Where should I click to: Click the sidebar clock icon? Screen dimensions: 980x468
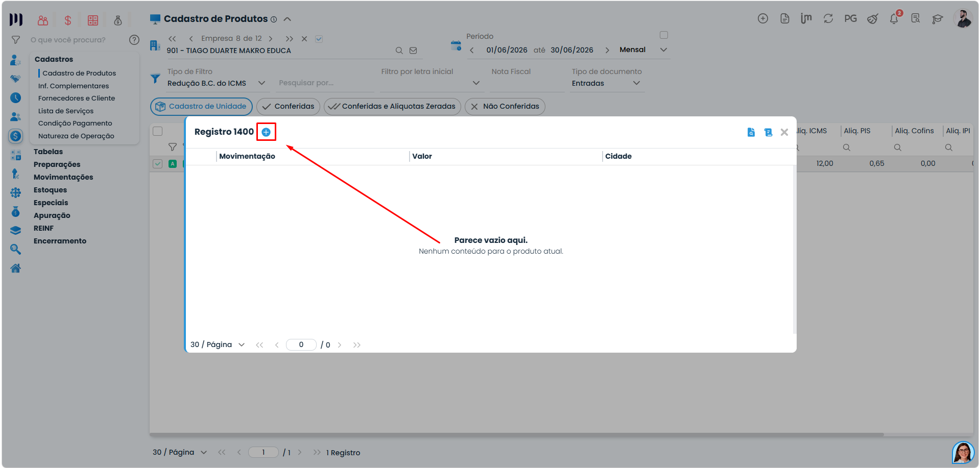16,97
